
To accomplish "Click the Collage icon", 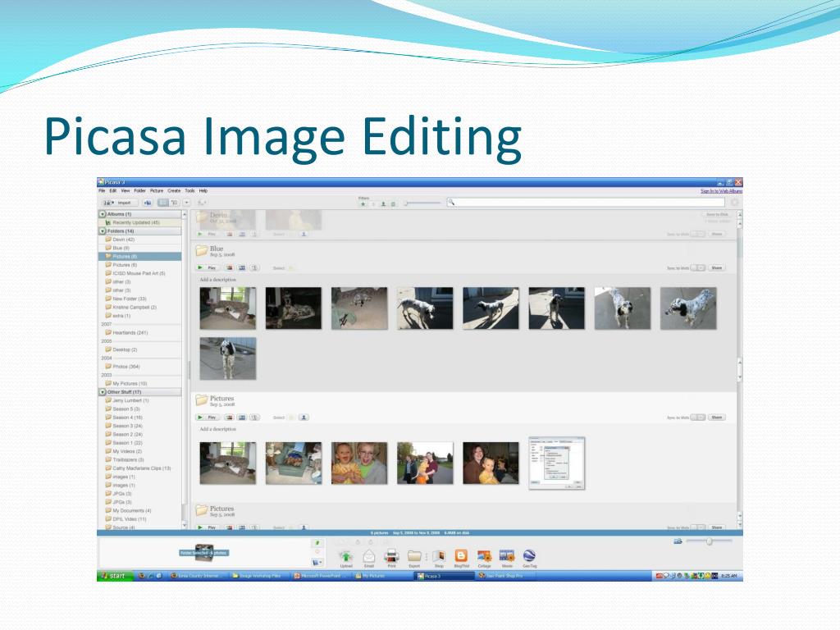I will (484, 556).
